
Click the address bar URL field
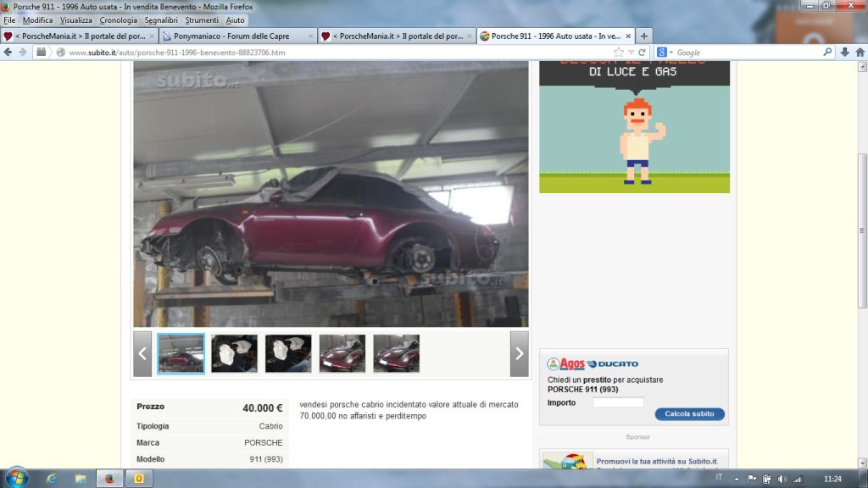tap(337, 53)
